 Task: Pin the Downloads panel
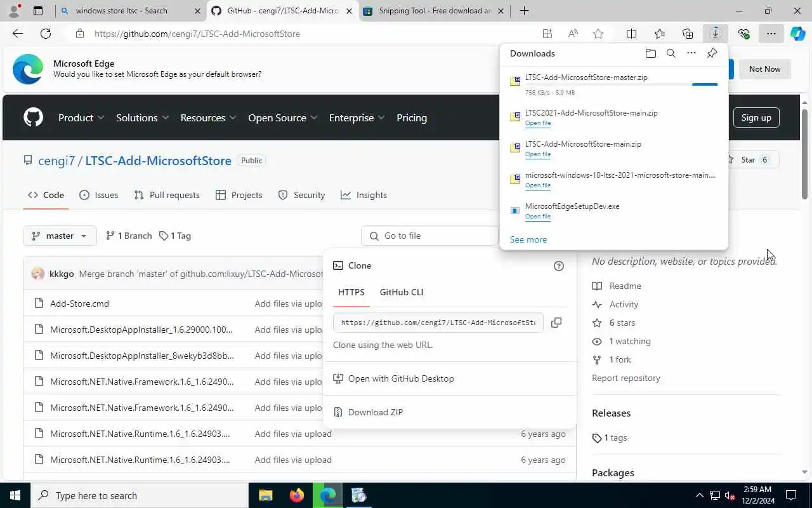click(x=712, y=53)
